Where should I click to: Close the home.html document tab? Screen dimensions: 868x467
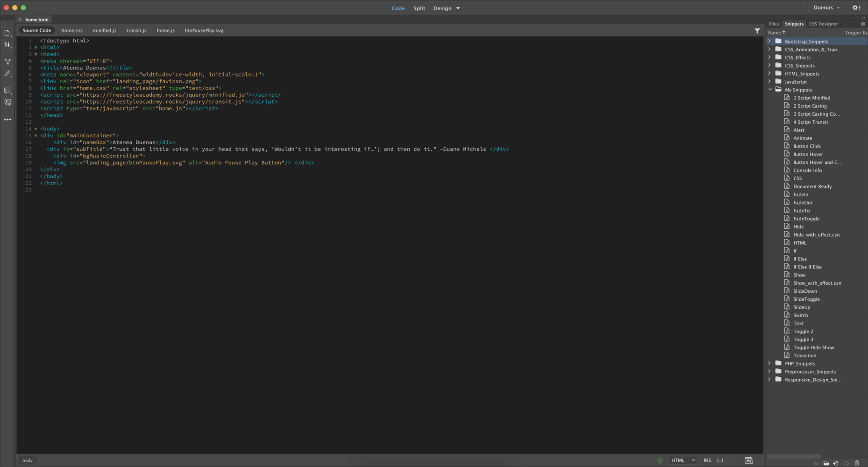coord(20,20)
